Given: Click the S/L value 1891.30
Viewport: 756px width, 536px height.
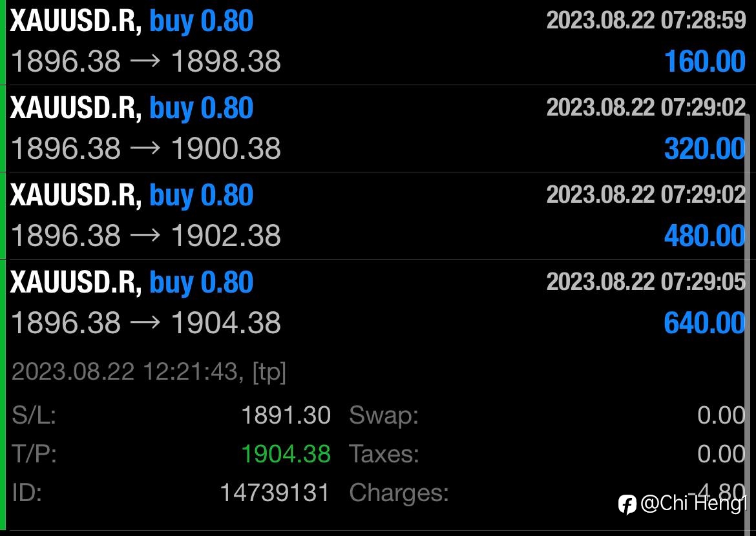Looking at the screenshot, I should click(286, 415).
